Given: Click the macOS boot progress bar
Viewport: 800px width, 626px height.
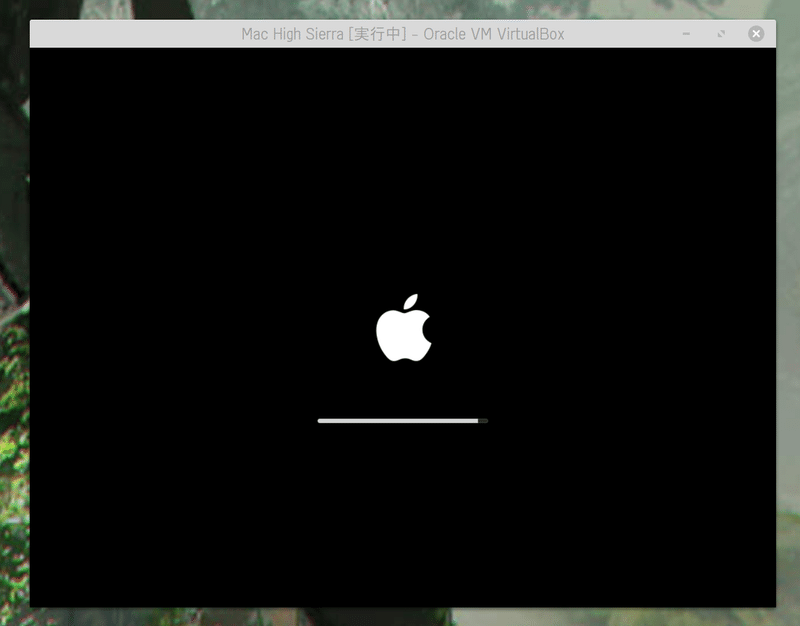Looking at the screenshot, I should (x=403, y=421).
